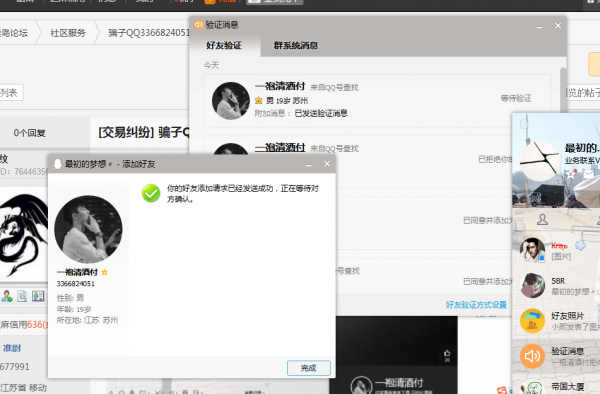
Task: Open avatar of the 等待验证 friend request
Action: (231, 101)
